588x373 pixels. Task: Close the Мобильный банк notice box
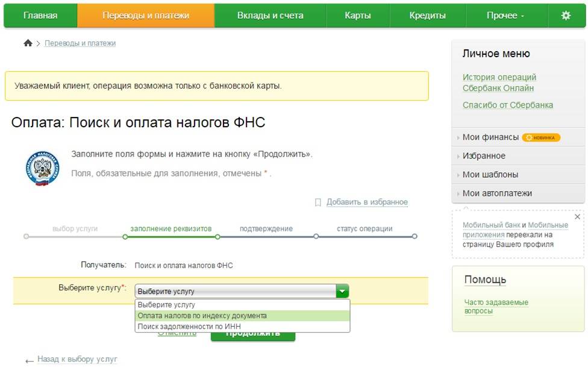click(x=577, y=216)
